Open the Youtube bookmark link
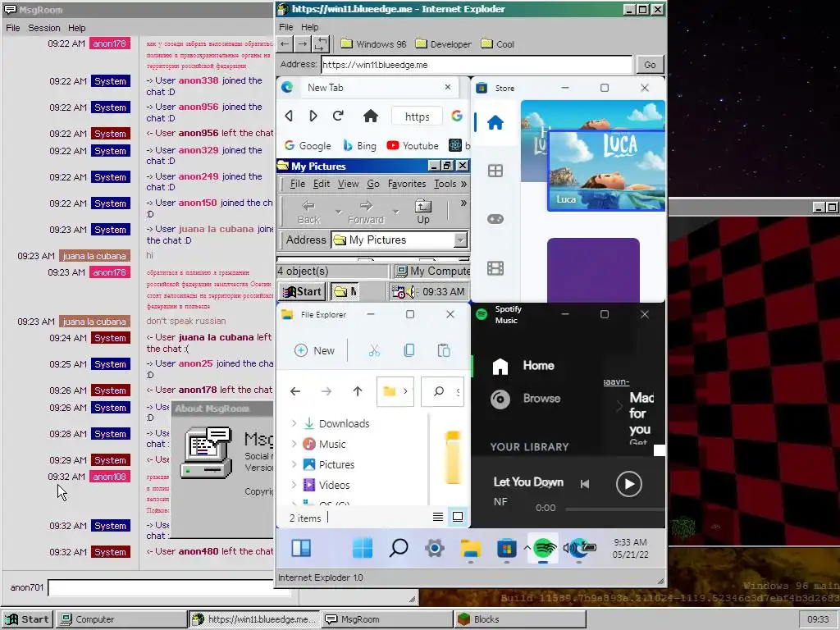The width and height of the screenshot is (840, 630). [413, 146]
